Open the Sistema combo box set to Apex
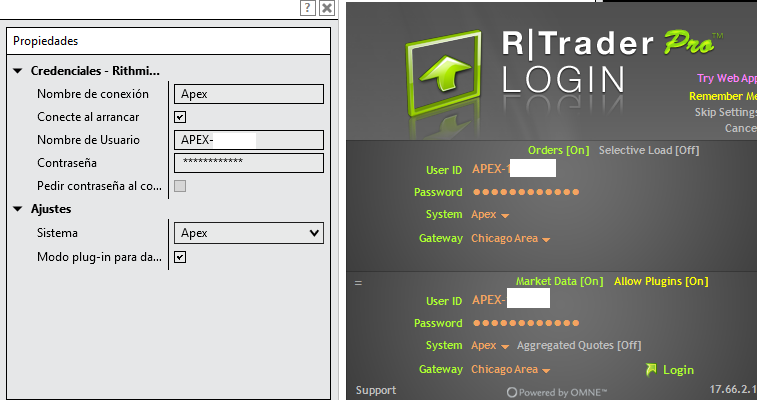Screen dimensions: 757x400 click(249, 233)
